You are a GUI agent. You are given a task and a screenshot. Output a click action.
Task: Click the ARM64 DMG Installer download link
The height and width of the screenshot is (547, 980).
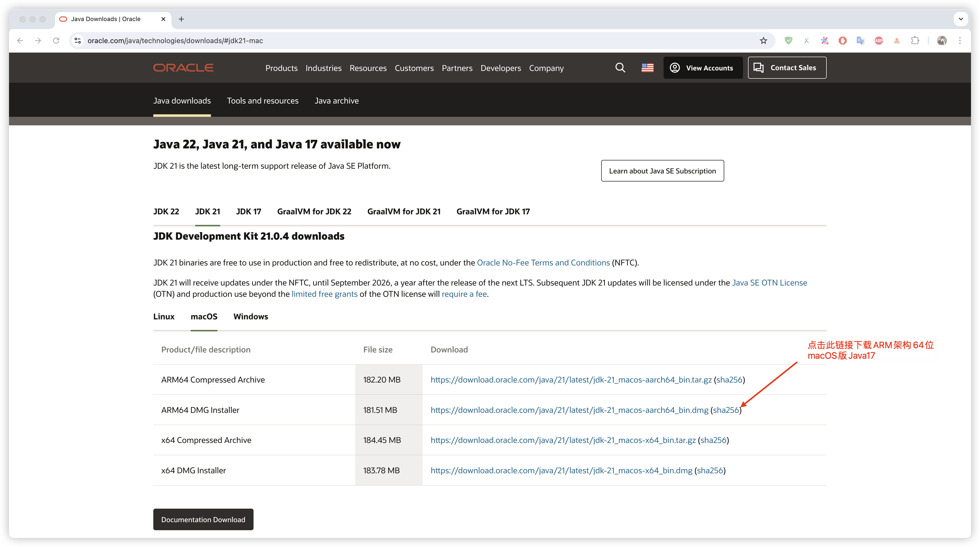pos(569,410)
